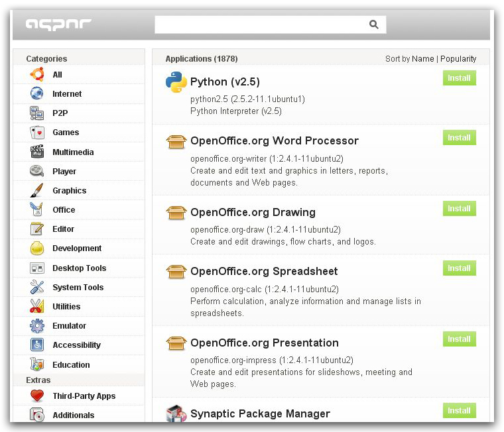Select the Internet globe icon
Screen dimensions: 504x432
coord(37,93)
